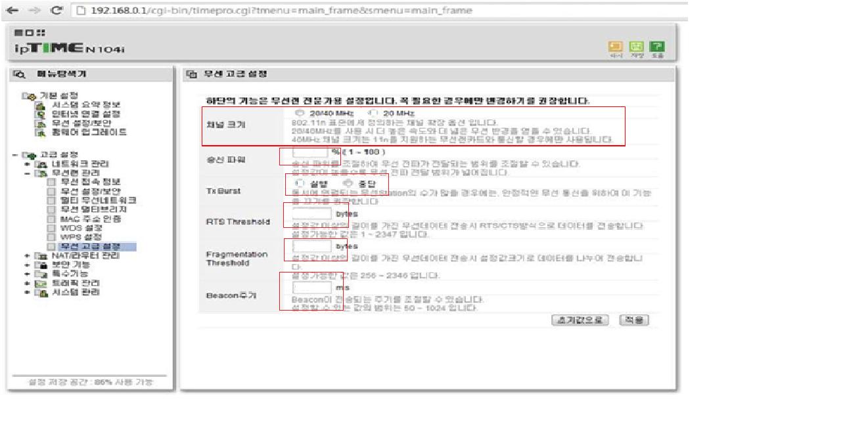Click the 송신 파워 percent input field
Screen dimensions: 868x434
[310, 153]
